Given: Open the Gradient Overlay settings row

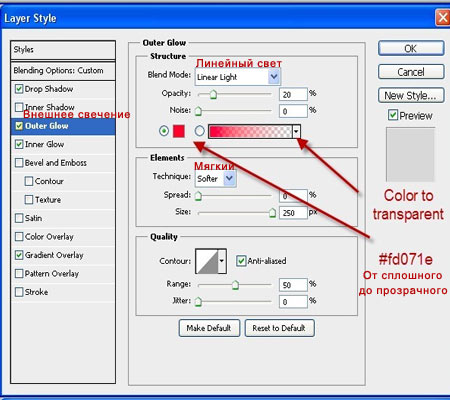Looking at the screenshot, I should click(63, 255).
